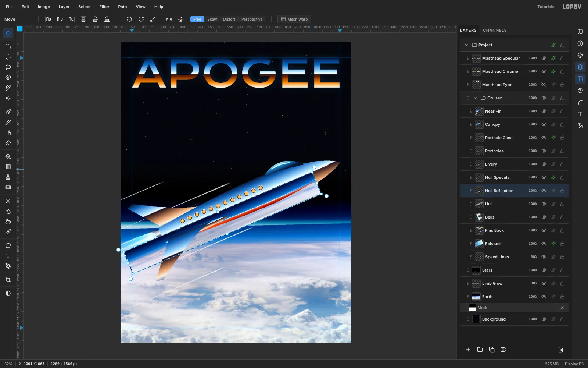This screenshot has width=588, height=368.
Task: Show the hidden Masthead Type layer
Action: [544, 85]
